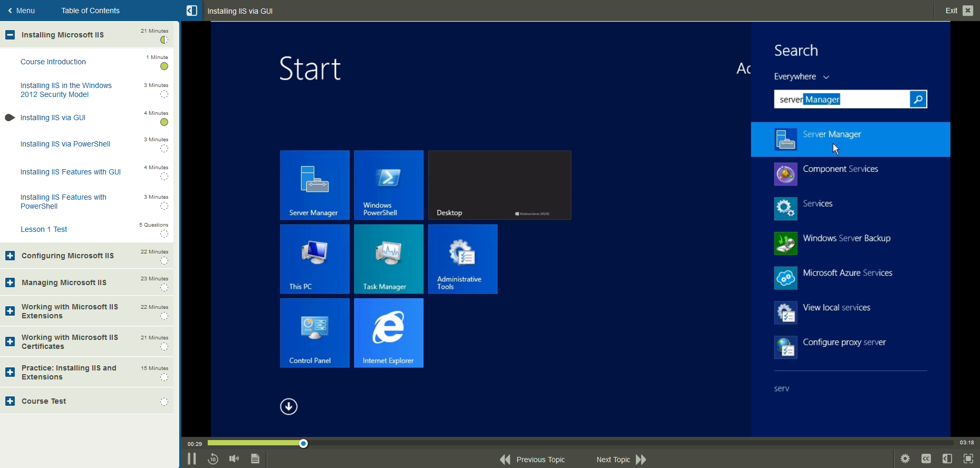Viewport: 980px width, 468px height.
Task: Click the magnifier search button
Action: click(918, 99)
